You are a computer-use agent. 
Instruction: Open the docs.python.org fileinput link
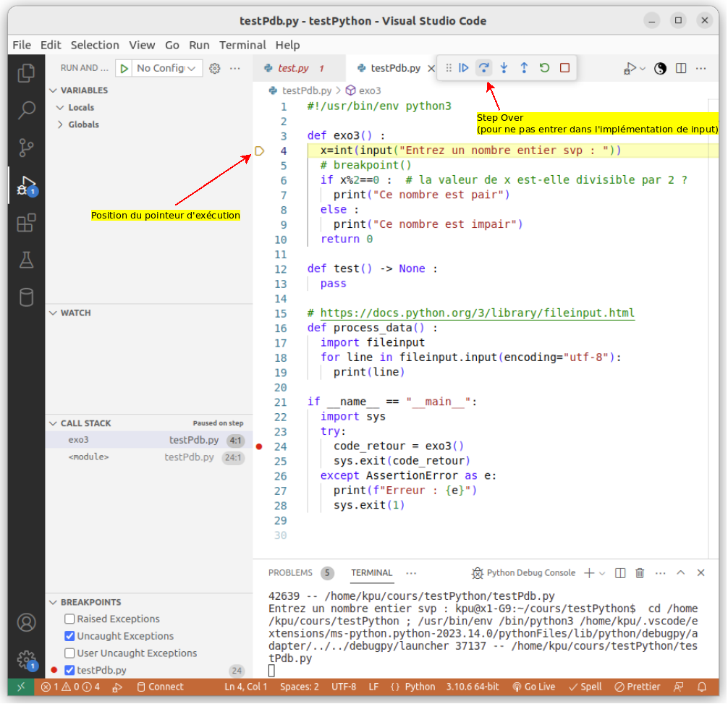point(478,313)
